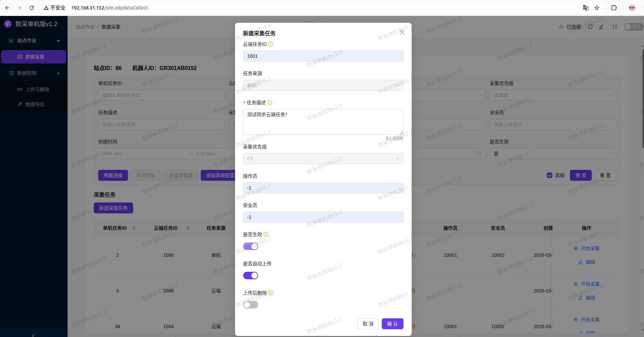Sort table by 单机任务ID column
The width and height of the screenshot is (644, 337).
[x=134, y=228]
